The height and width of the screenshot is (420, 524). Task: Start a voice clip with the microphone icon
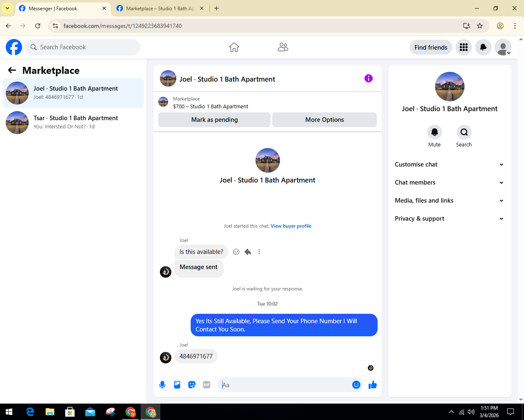tap(162, 385)
